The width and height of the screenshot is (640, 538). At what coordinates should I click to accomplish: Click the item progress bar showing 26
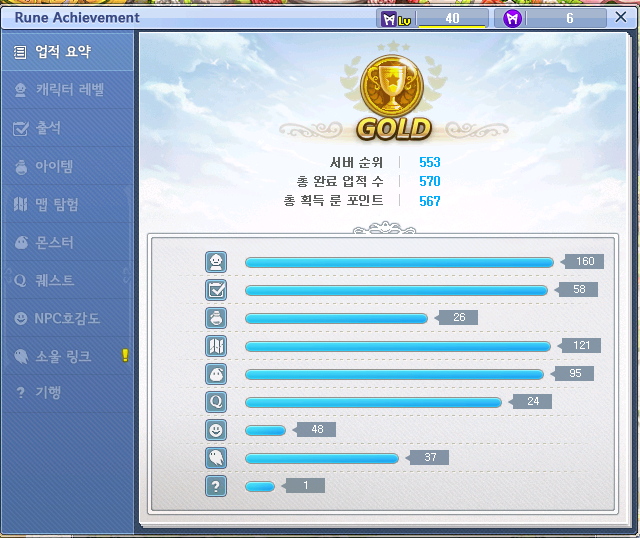336,318
